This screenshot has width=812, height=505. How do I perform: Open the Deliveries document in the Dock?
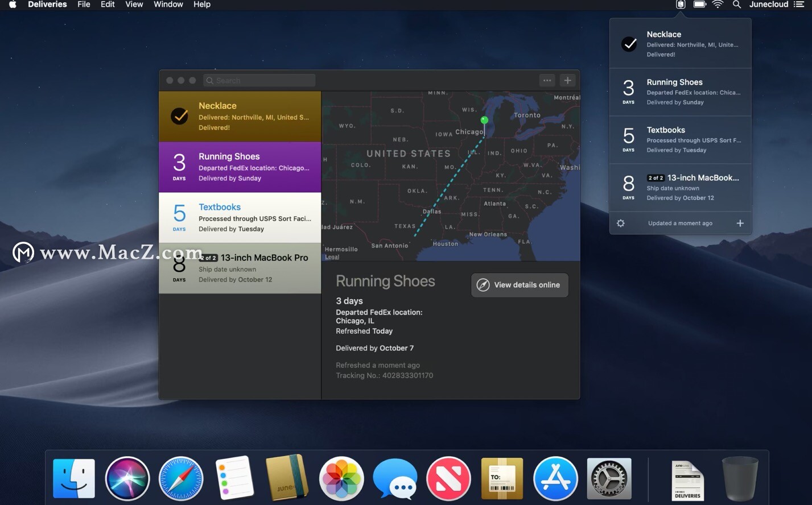click(x=688, y=480)
